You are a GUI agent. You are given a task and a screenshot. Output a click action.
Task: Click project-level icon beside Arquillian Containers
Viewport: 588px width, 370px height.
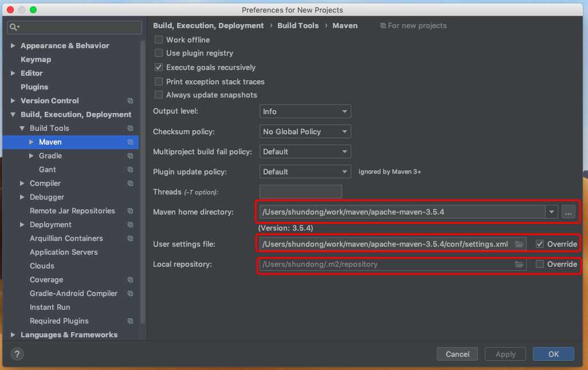(130, 238)
